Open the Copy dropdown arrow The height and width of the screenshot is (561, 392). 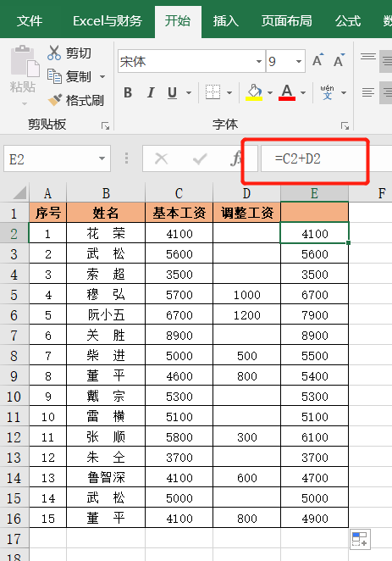[102, 76]
